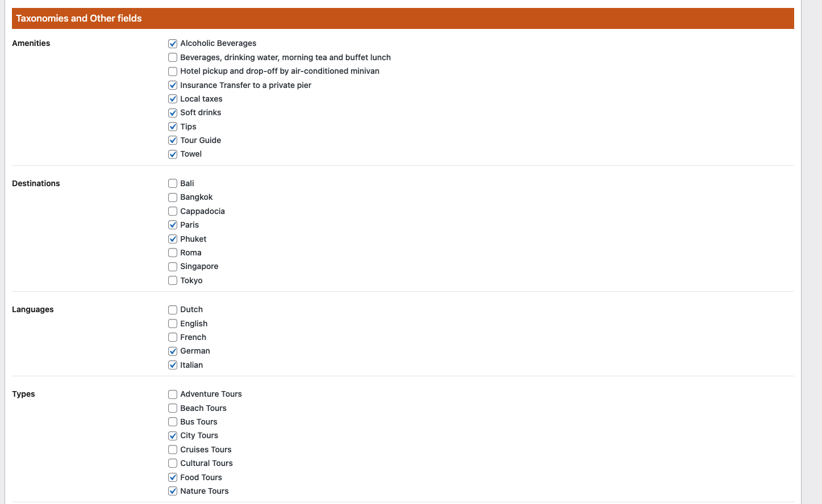
Task: Uncheck the Tour Guide amenity
Action: coord(173,140)
